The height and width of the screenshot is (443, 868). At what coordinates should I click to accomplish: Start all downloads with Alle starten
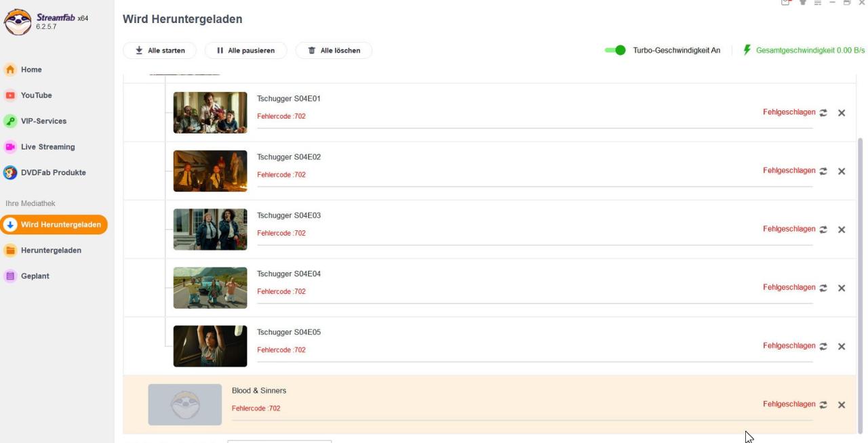(x=159, y=50)
